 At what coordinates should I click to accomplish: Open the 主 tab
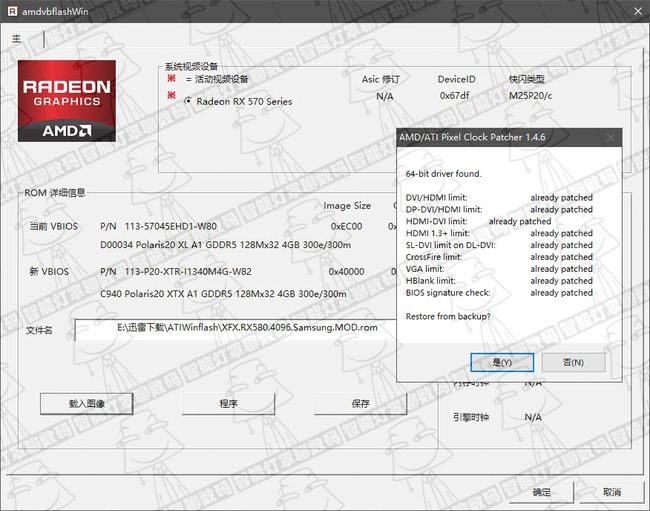pyautogui.click(x=17, y=39)
